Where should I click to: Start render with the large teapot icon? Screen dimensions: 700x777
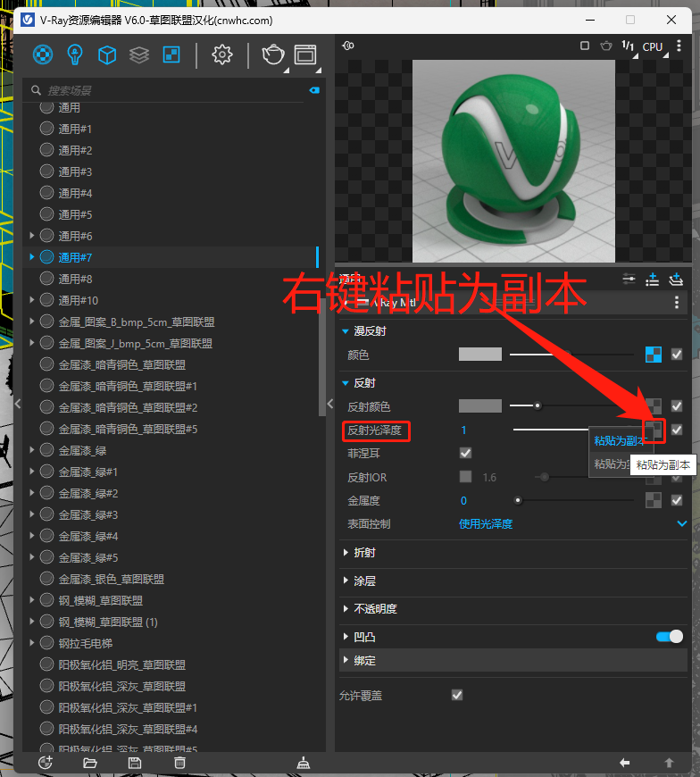coord(273,54)
